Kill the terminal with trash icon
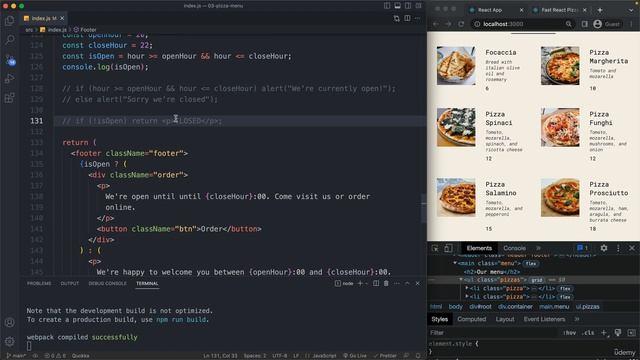 pyautogui.click(x=386, y=283)
